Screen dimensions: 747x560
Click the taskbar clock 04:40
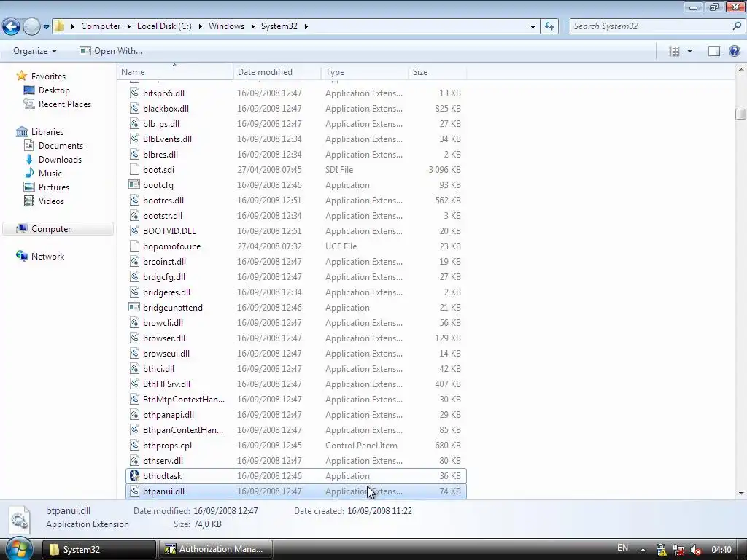[x=721, y=550]
